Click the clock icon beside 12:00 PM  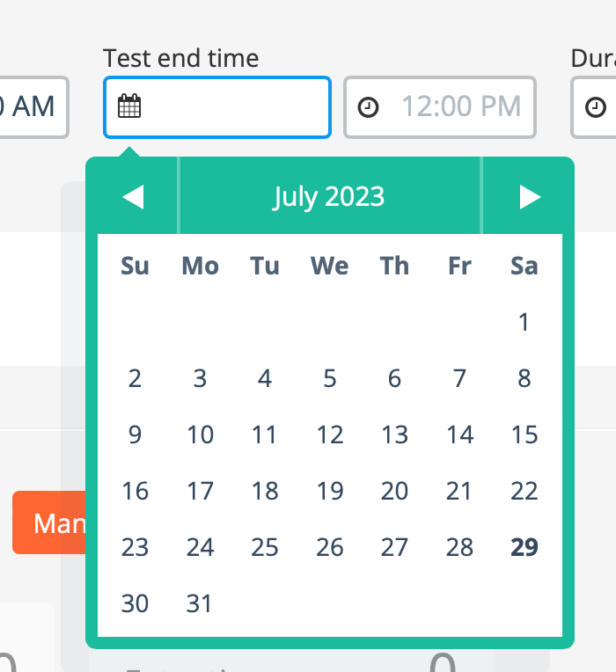click(368, 107)
